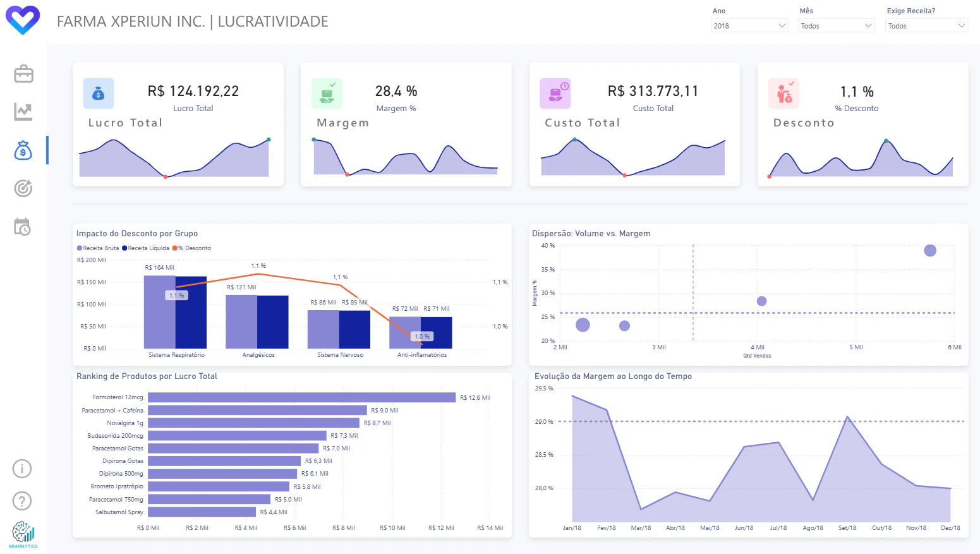Open the calendar clock page icon
The width and height of the screenshot is (980, 554).
[x=23, y=227]
